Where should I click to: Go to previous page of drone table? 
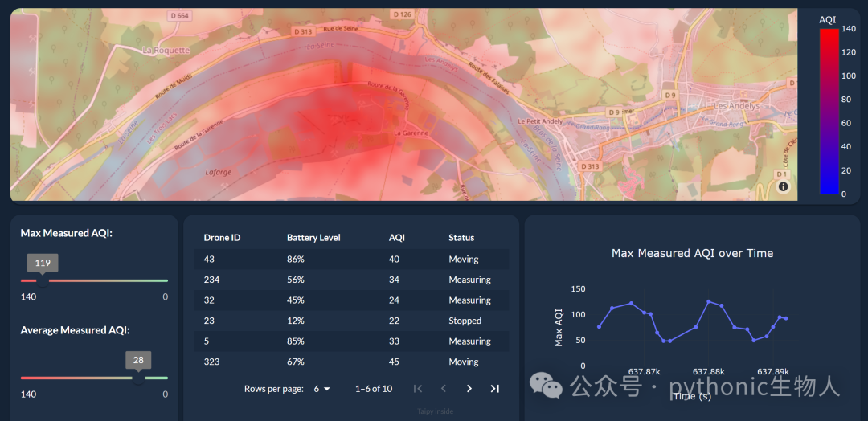click(x=444, y=389)
